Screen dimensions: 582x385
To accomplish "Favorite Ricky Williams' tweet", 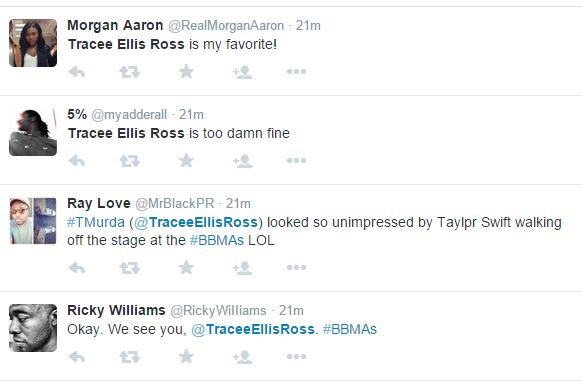I will point(186,357).
